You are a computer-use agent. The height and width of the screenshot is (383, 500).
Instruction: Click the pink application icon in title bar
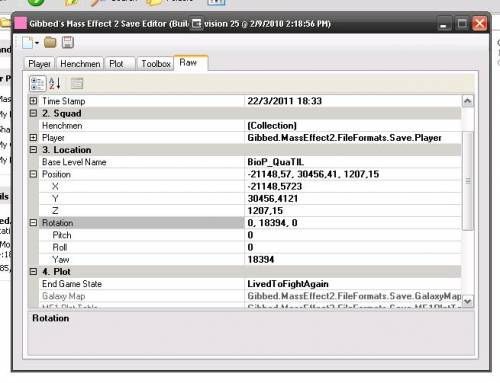[x=20, y=24]
